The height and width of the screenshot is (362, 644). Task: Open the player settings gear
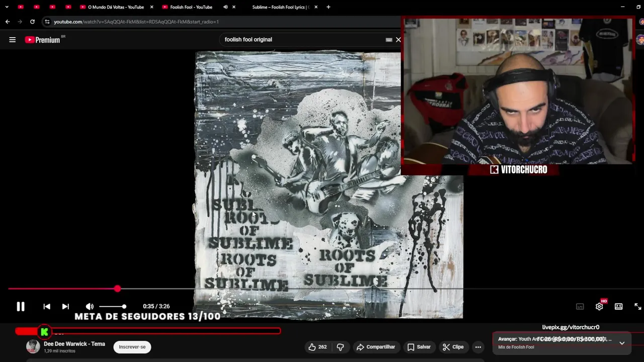599,306
